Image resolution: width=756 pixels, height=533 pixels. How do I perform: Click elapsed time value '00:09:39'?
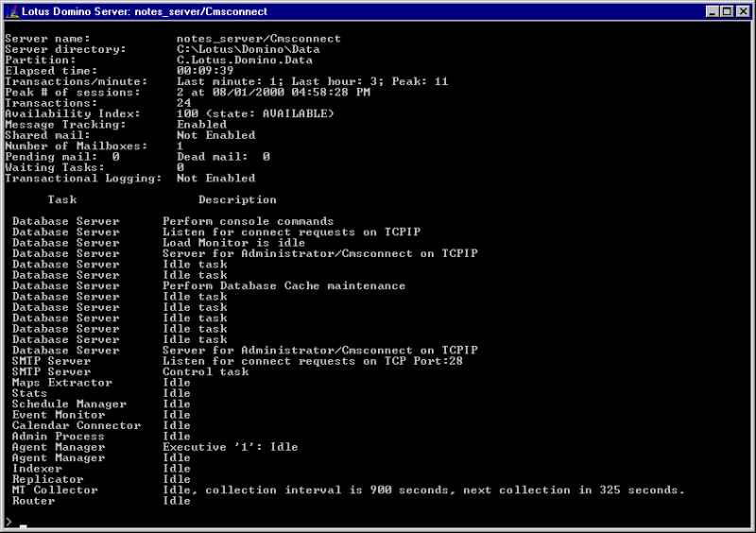205,71
